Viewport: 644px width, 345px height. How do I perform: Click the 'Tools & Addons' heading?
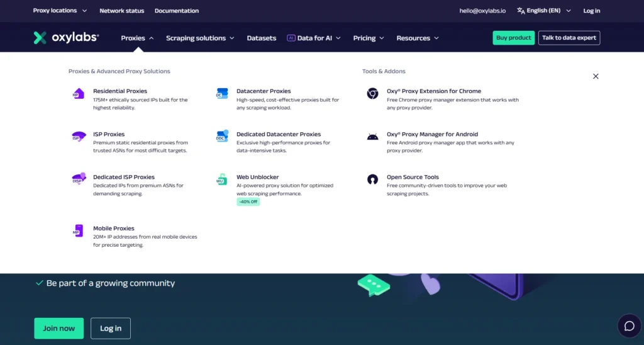click(384, 71)
